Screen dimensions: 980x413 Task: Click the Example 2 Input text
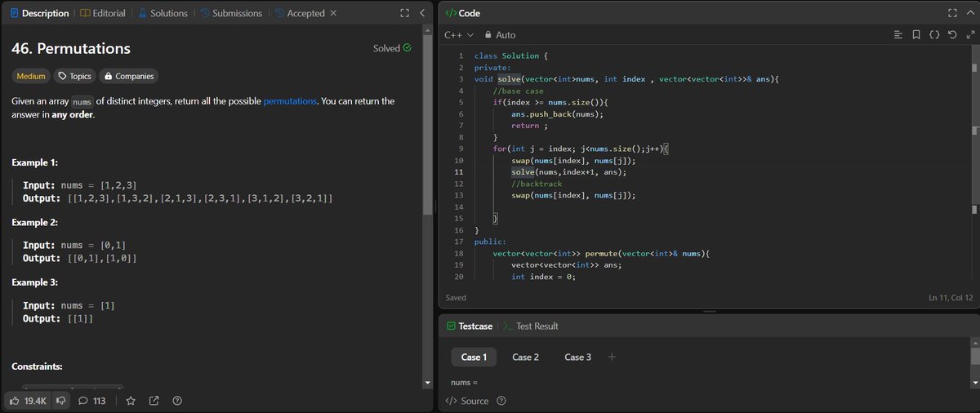pyautogui.click(x=74, y=245)
